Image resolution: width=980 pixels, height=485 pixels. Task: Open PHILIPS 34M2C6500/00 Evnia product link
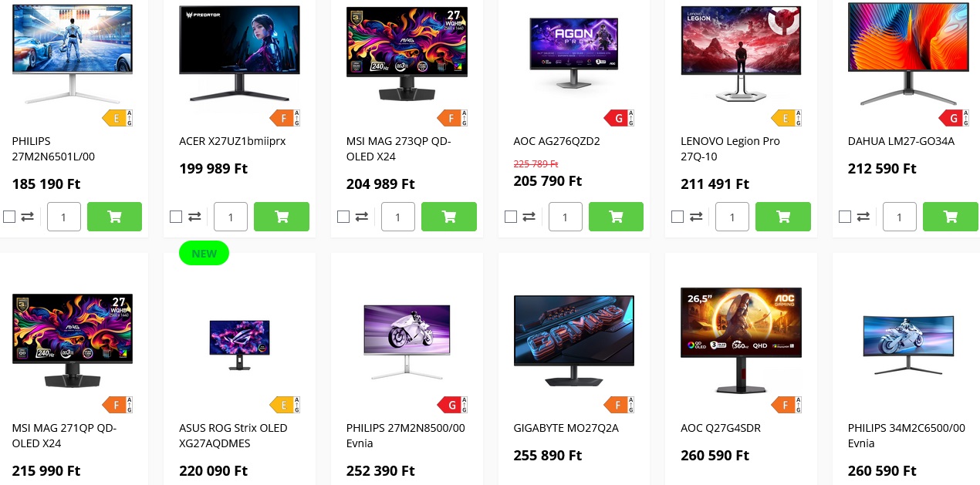point(906,436)
